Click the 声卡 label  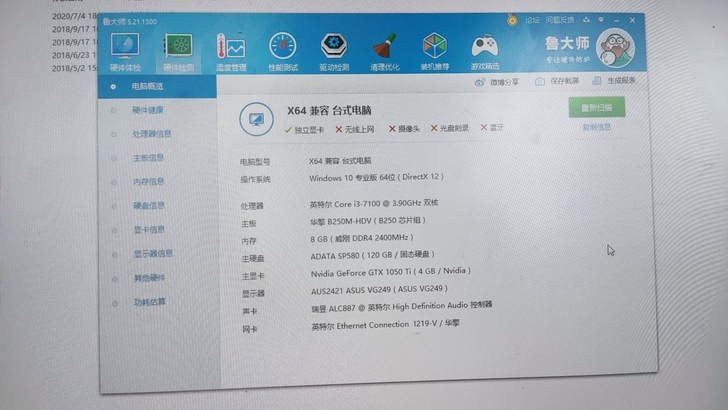[250, 312]
